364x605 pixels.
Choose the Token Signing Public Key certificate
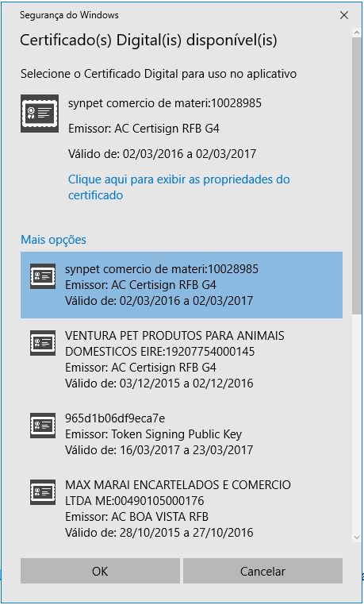[x=182, y=434]
